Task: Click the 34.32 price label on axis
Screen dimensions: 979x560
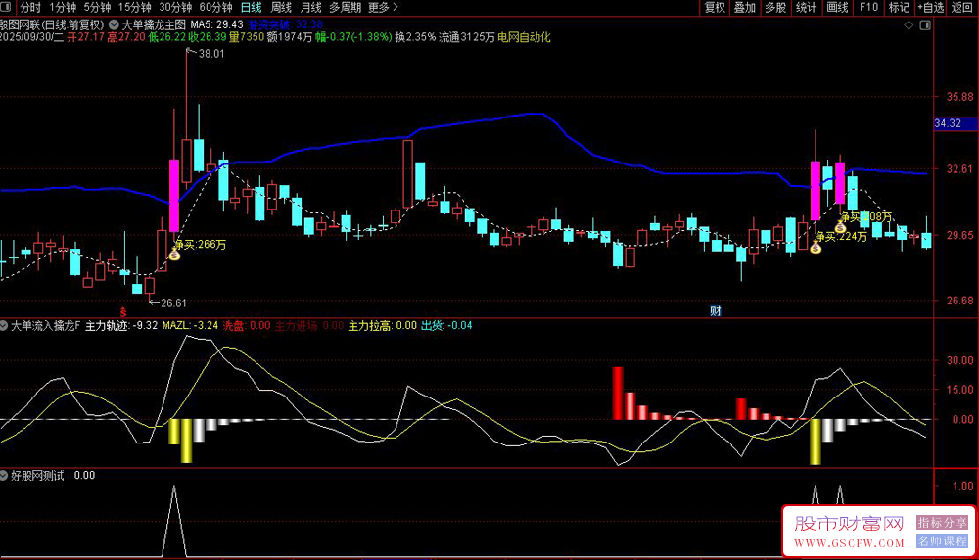Action: (950, 124)
